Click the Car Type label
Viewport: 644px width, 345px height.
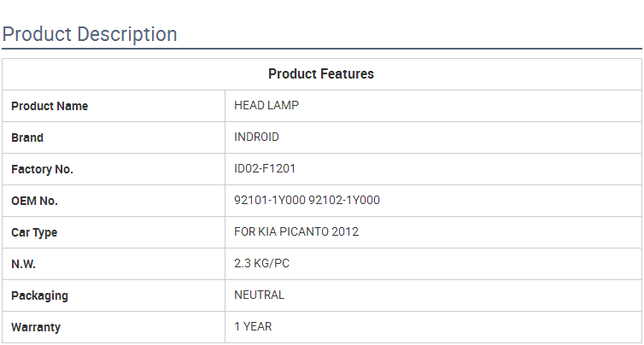coord(34,232)
